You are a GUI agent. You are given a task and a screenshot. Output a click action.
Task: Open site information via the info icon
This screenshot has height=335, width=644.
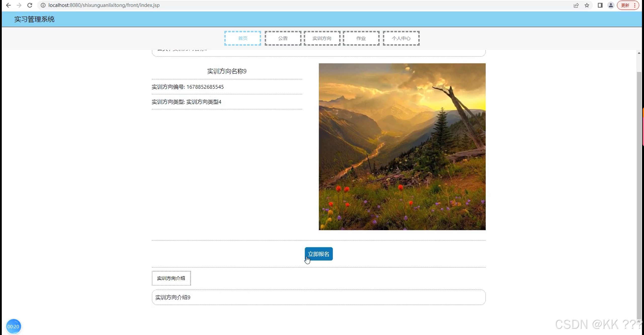pyautogui.click(x=43, y=5)
